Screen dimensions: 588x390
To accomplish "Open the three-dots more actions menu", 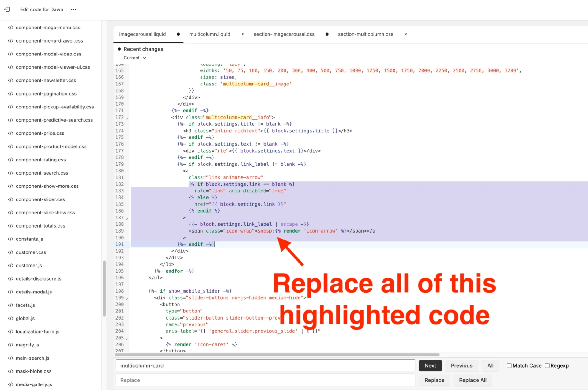I will [x=73, y=9].
